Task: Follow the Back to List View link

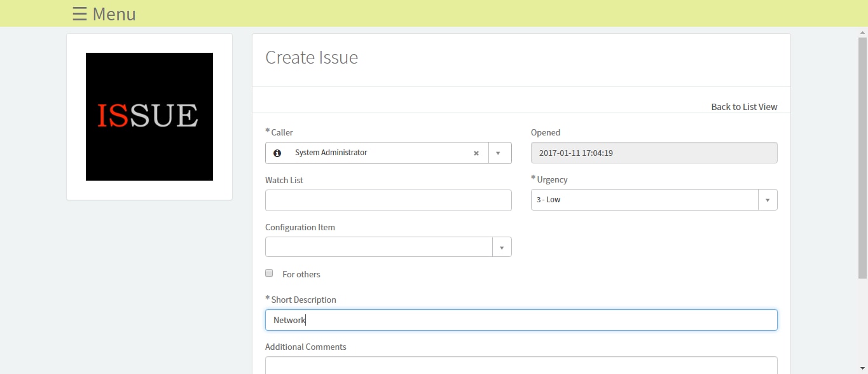Action: point(744,107)
